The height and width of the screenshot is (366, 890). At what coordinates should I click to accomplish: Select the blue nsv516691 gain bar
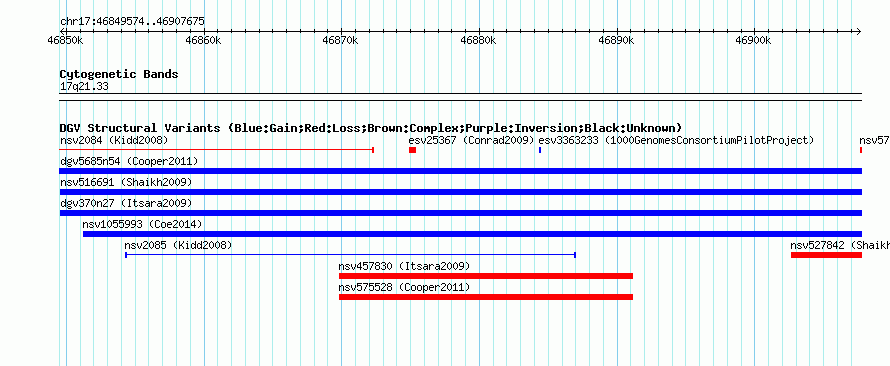point(461,192)
